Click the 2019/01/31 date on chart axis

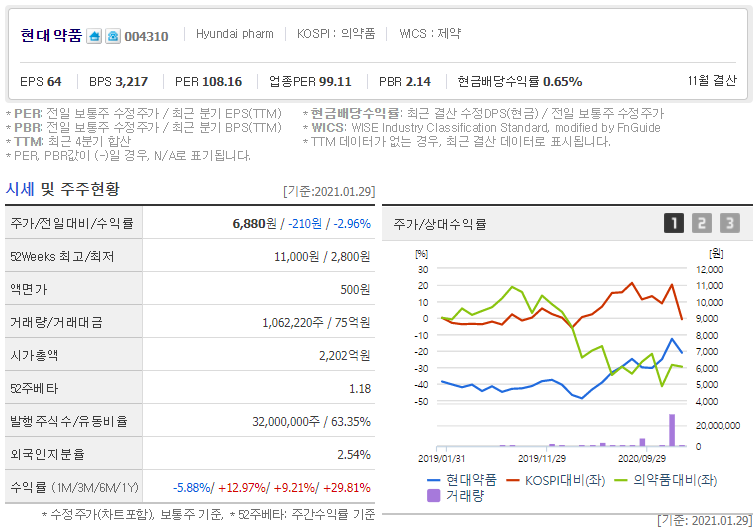click(441, 458)
